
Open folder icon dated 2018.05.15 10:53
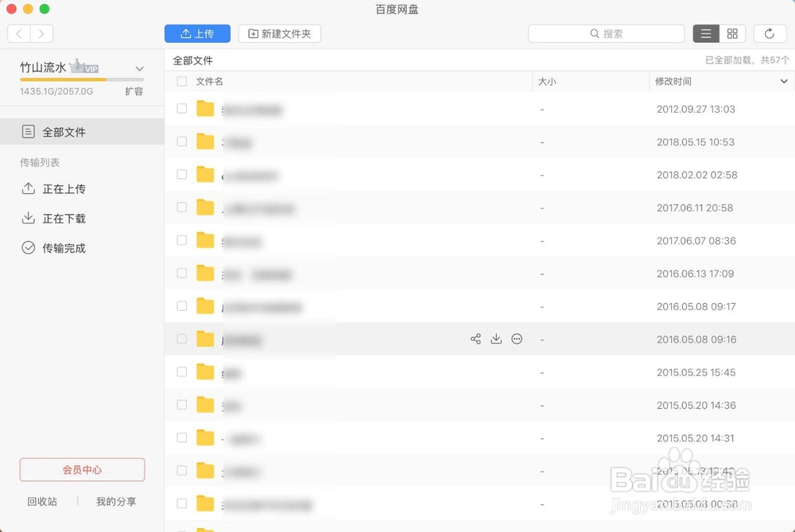point(205,142)
